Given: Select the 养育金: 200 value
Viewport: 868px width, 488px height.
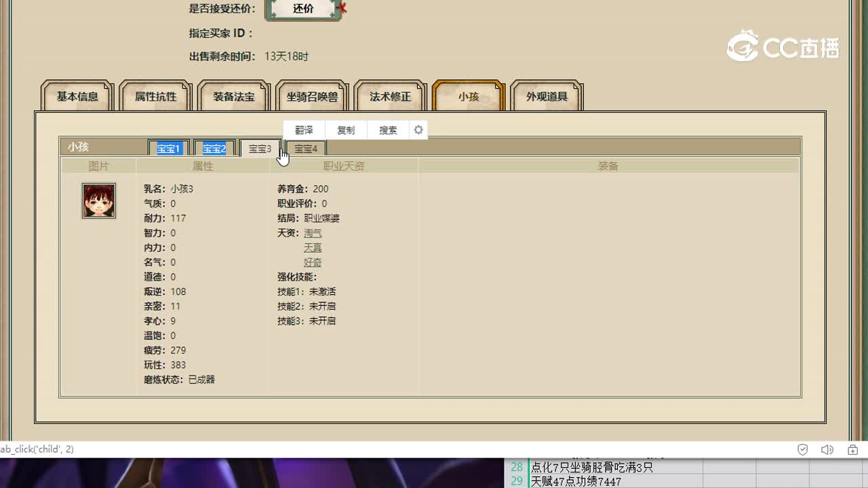Looking at the screenshot, I should click(x=303, y=189).
